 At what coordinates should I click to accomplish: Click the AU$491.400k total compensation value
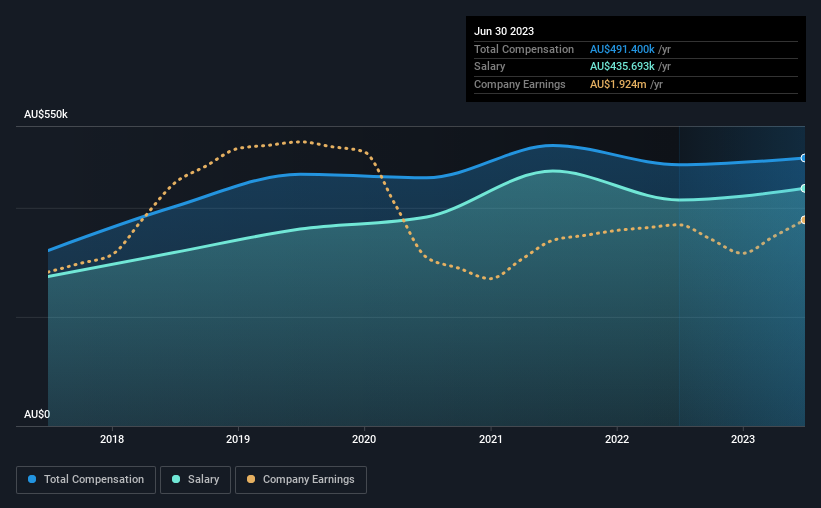[622, 49]
